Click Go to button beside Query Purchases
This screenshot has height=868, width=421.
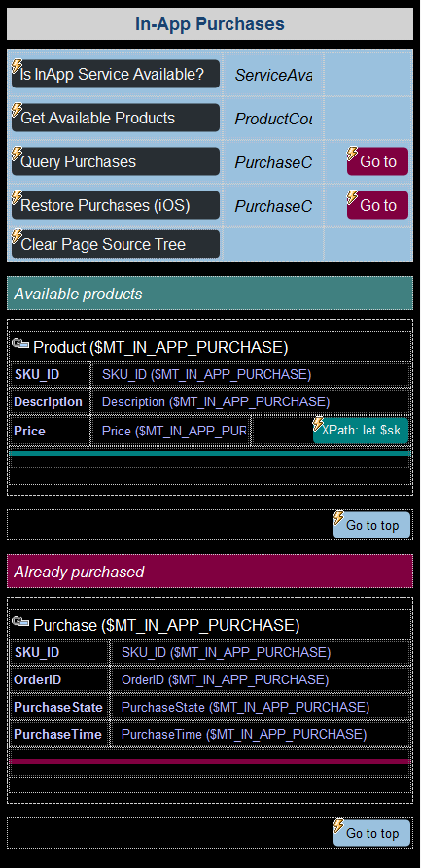378,161
